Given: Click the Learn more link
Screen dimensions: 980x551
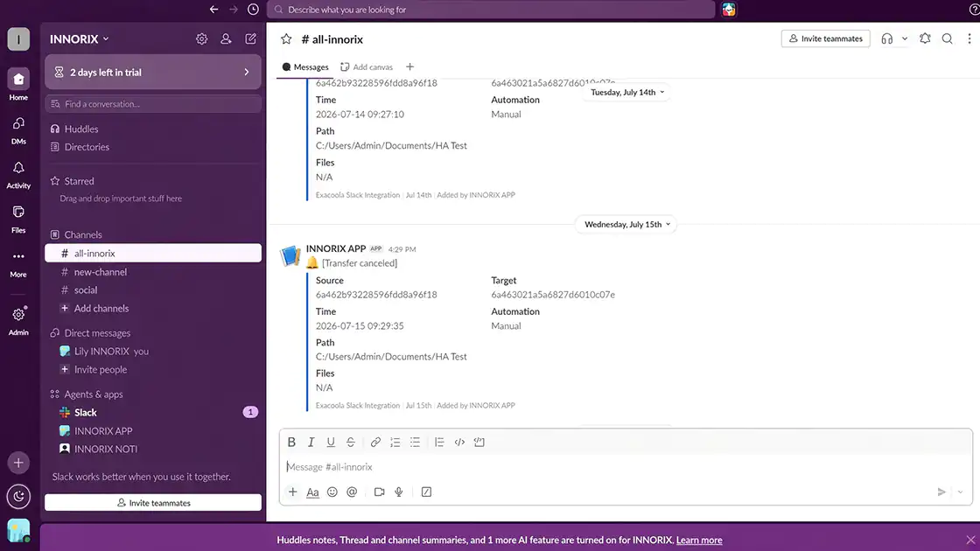Looking at the screenshot, I should click(699, 541).
